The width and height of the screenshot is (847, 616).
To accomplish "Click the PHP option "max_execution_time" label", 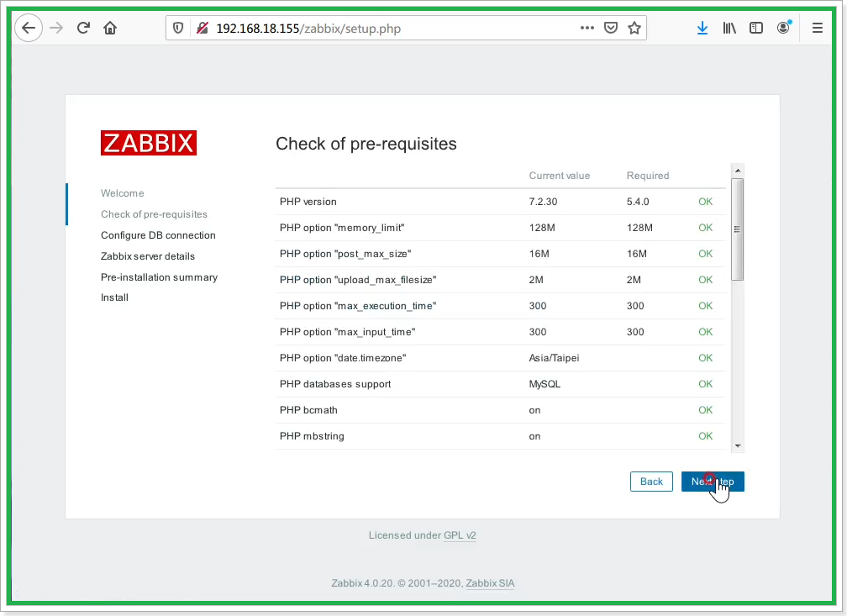I will (x=358, y=306).
